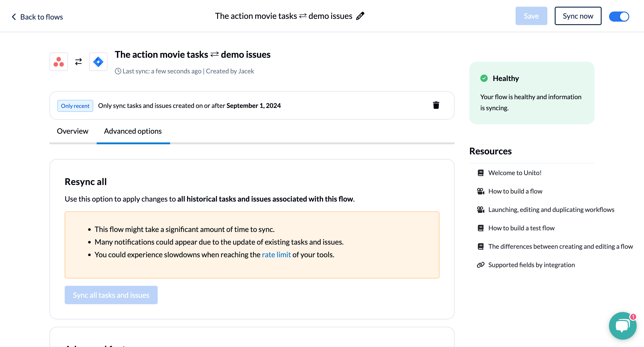
Task: Click the Back to flows arrow icon
Action: pos(14,17)
